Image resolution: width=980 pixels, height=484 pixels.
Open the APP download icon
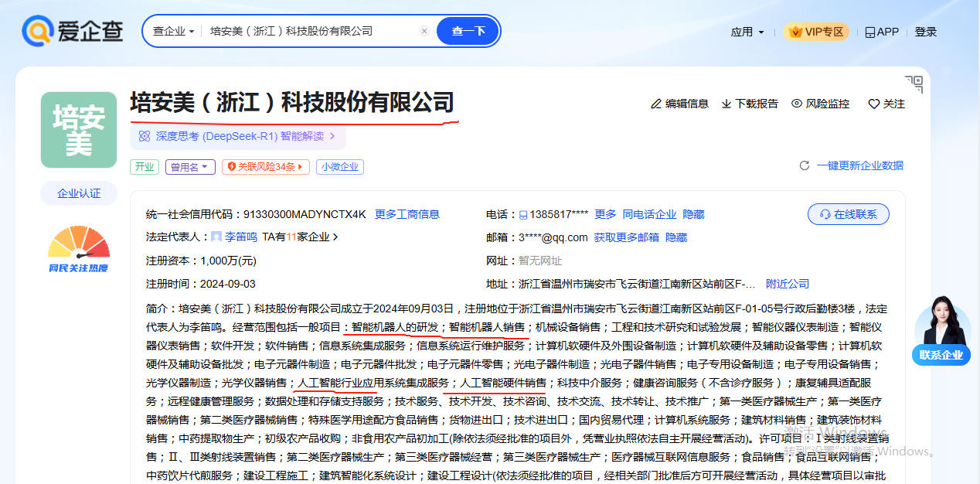coord(869,32)
